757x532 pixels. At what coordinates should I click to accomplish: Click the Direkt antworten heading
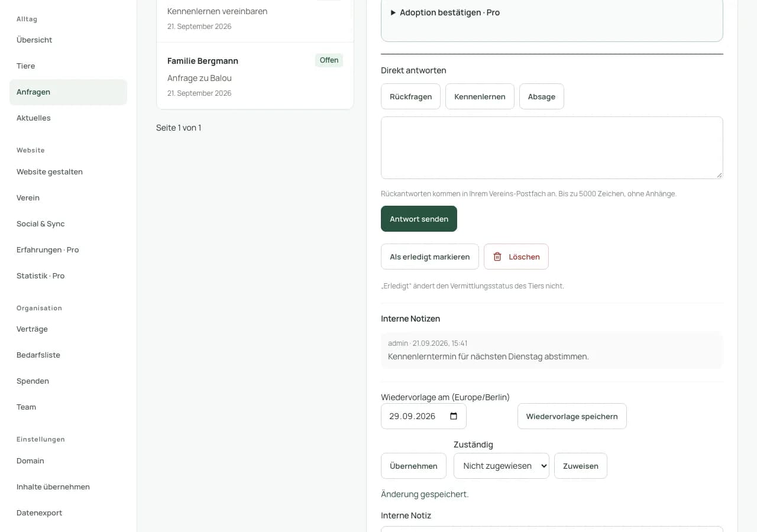413,70
